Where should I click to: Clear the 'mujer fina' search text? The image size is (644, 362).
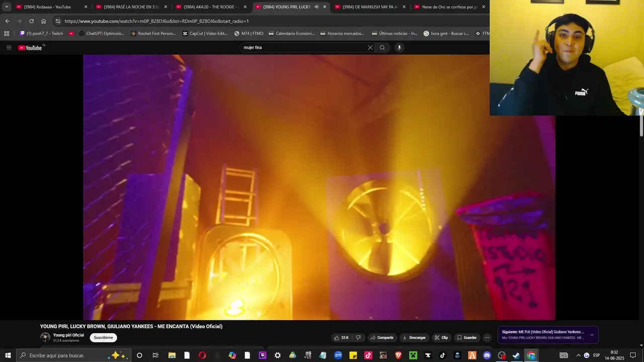pos(370,48)
